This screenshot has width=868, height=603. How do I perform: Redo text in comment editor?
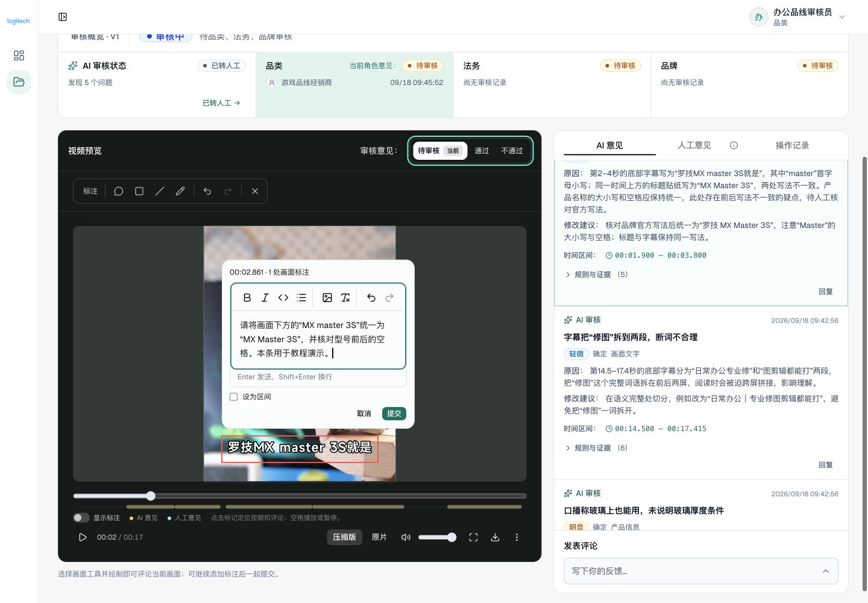389,297
